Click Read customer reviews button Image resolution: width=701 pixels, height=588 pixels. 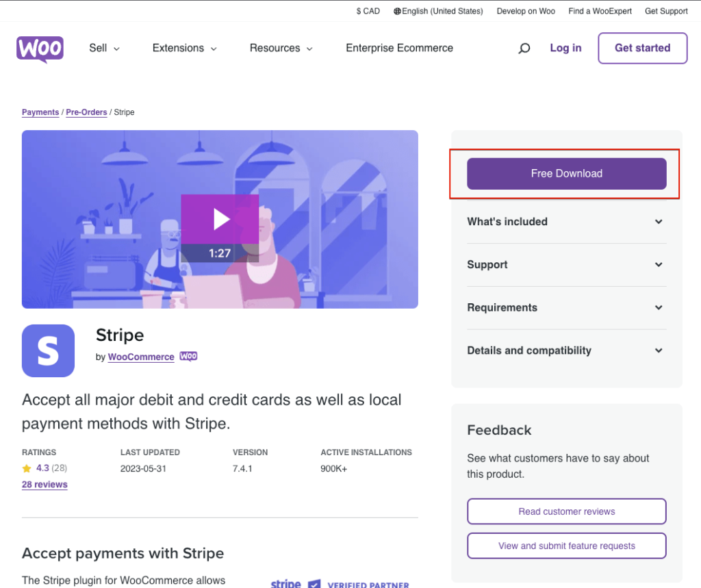click(566, 511)
